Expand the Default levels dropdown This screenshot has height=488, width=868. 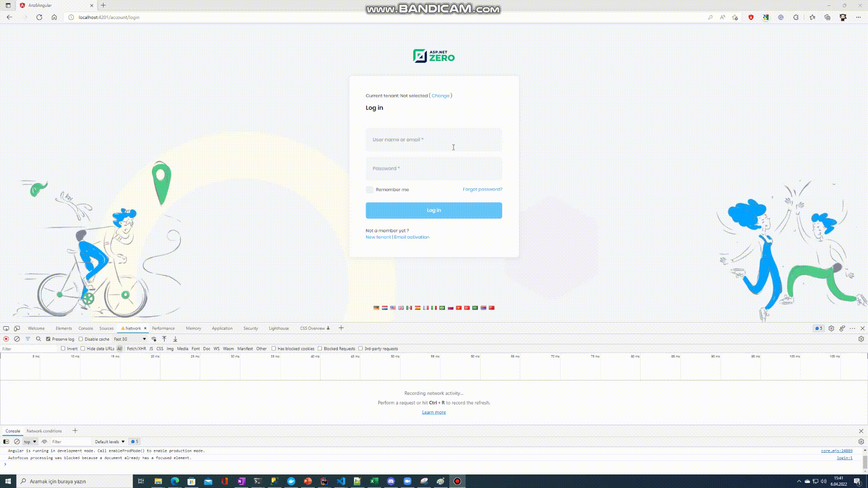[x=109, y=442]
